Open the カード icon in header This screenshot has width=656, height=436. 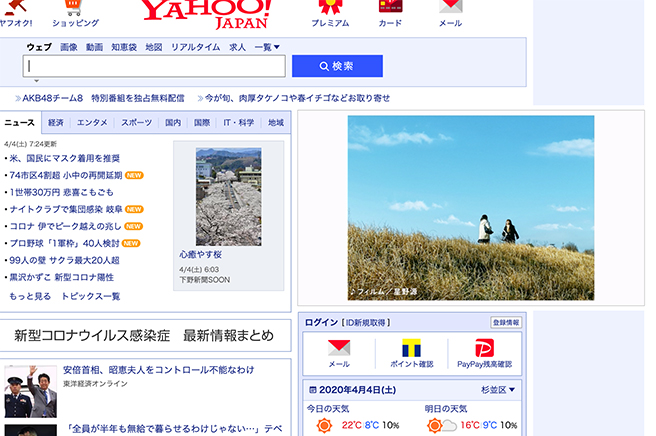390,6
